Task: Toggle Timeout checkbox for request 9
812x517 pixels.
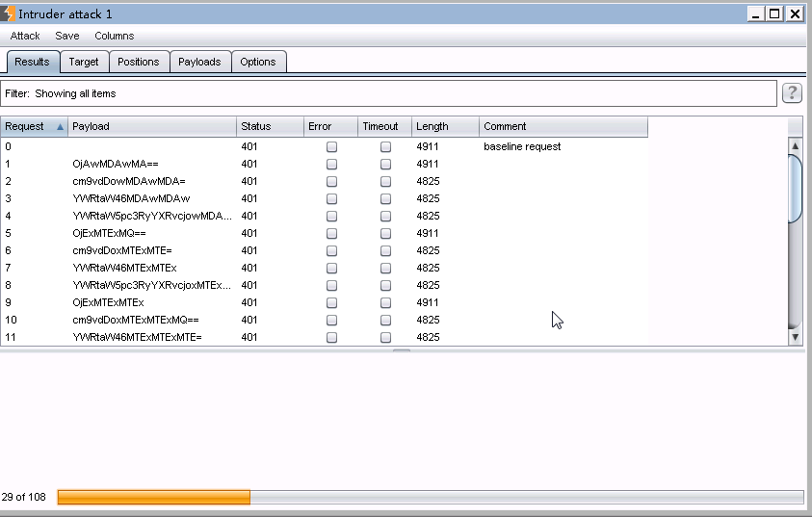Action: (x=386, y=302)
